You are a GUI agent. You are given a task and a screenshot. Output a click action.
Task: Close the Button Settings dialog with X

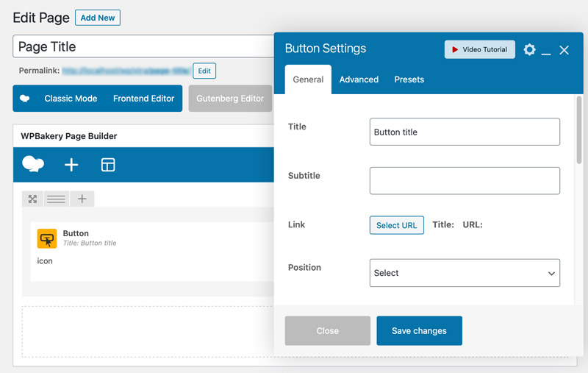564,50
